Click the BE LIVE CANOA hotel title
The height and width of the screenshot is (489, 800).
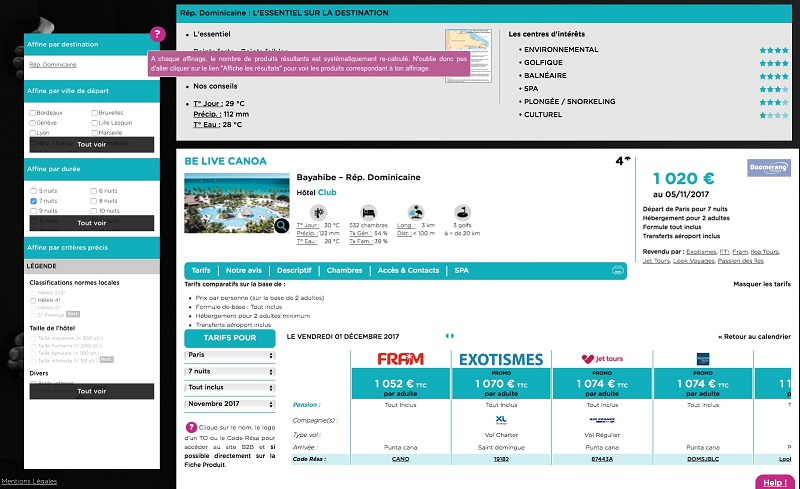tap(226, 161)
